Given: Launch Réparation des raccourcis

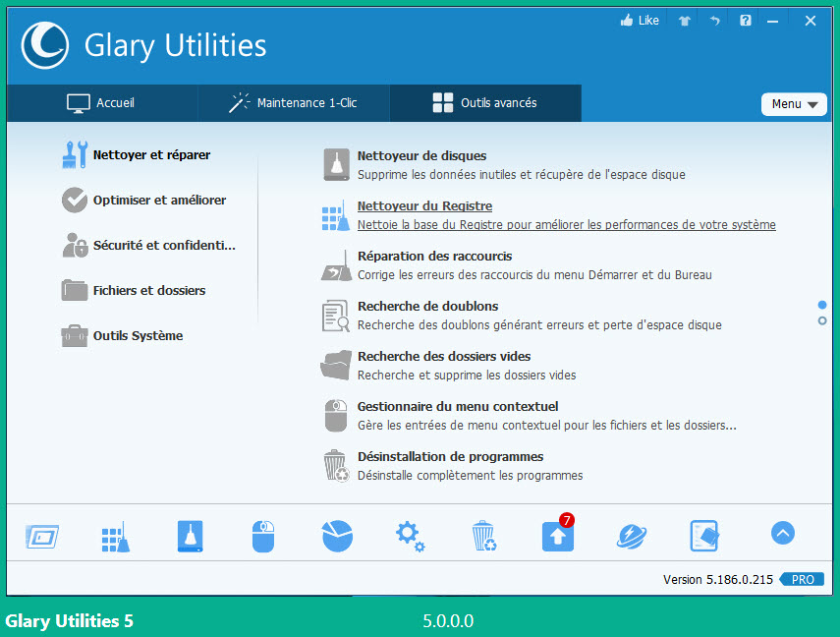Looking at the screenshot, I should tap(434, 257).
